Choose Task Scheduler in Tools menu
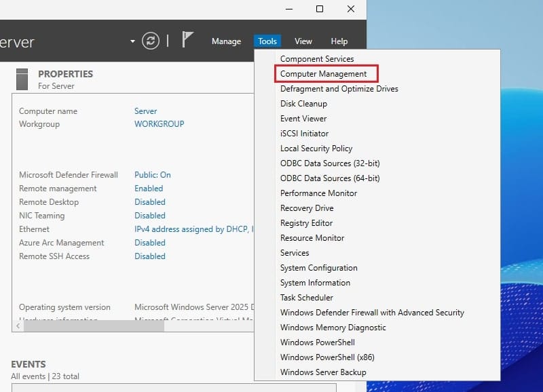The height and width of the screenshot is (392, 543). tap(307, 298)
